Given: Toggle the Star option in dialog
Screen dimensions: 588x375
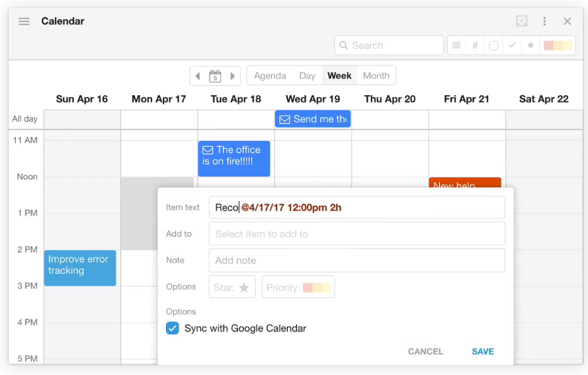Looking at the screenshot, I should click(x=232, y=288).
